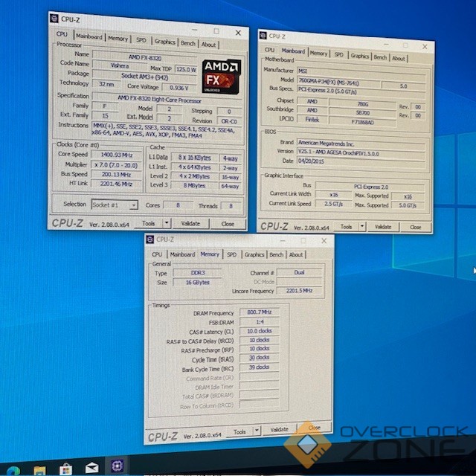Open Bench tab in Memory window

[x=276, y=254]
